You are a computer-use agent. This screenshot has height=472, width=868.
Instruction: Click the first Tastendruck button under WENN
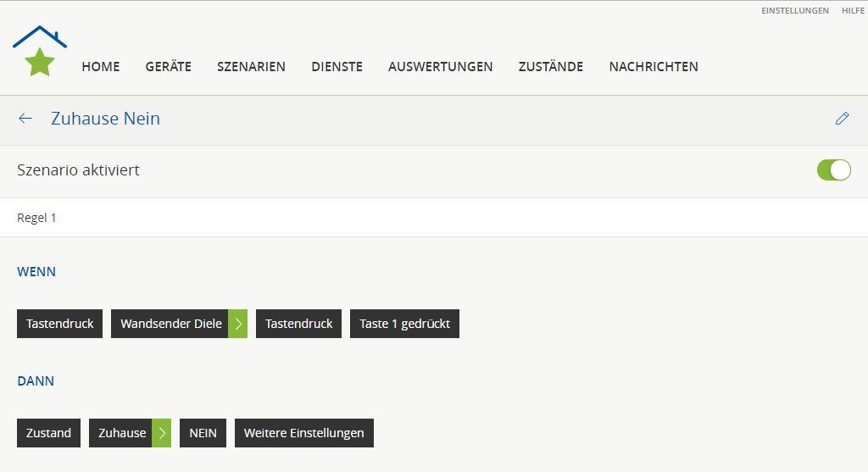point(60,324)
